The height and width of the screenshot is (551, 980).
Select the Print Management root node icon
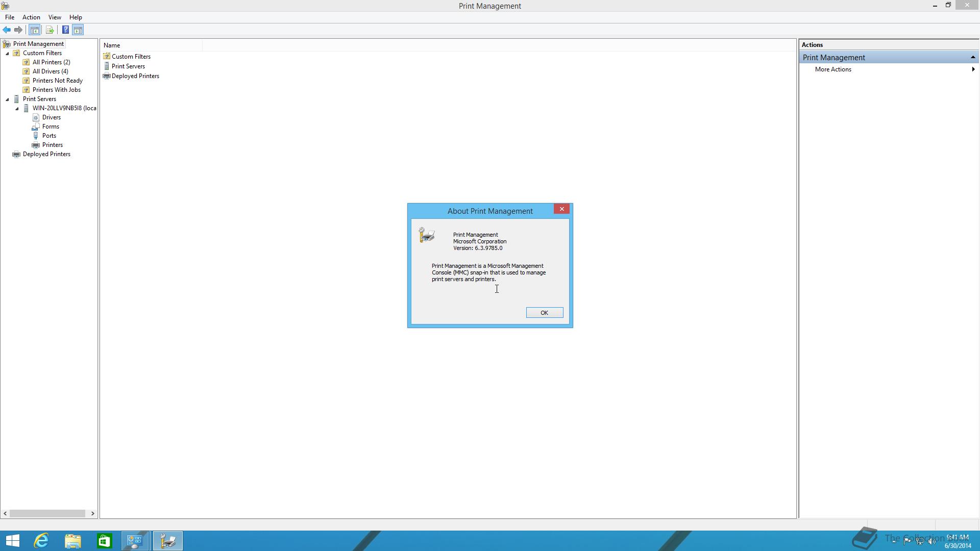click(x=7, y=44)
